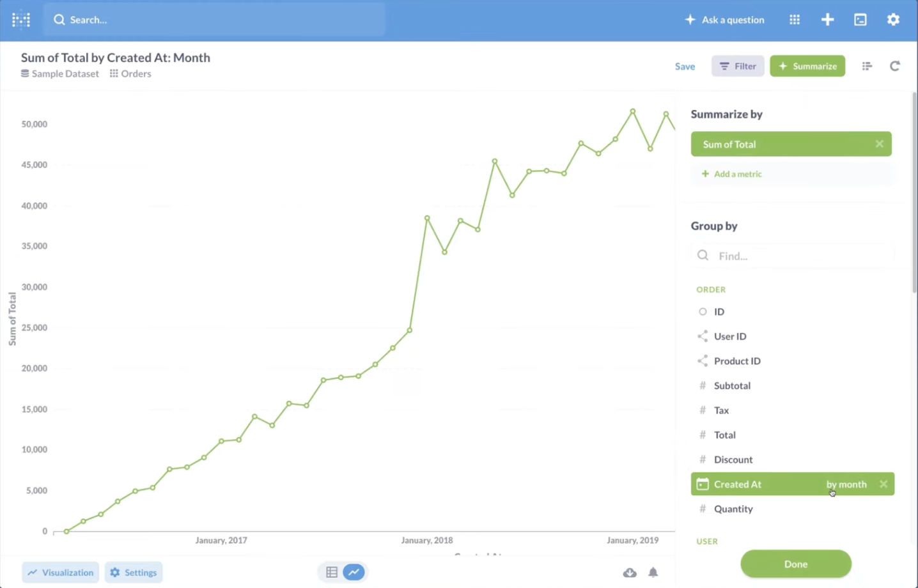The height and width of the screenshot is (588, 918).
Task: Click the plus icon to create new item
Action: [827, 20]
